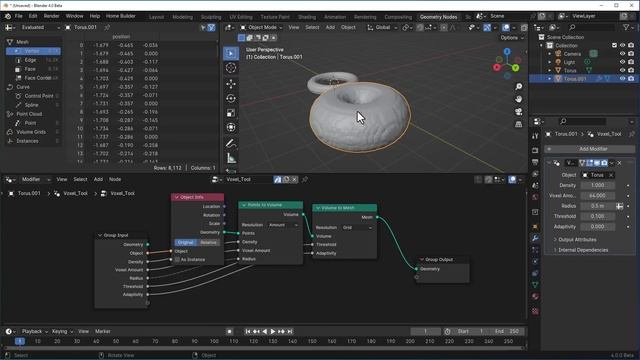This screenshot has width=640, height=360.
Task: Choose the Move tool in viewport
Action: [x=231, y=84]
